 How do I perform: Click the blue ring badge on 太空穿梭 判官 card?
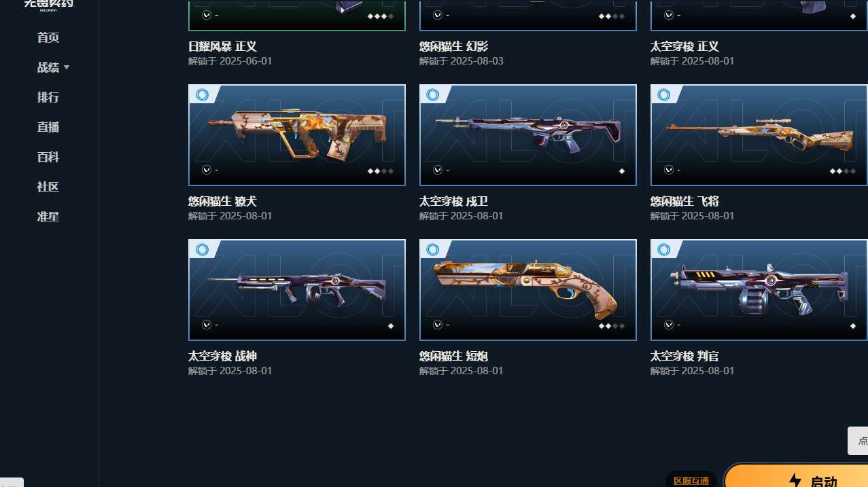click(664, 250)
